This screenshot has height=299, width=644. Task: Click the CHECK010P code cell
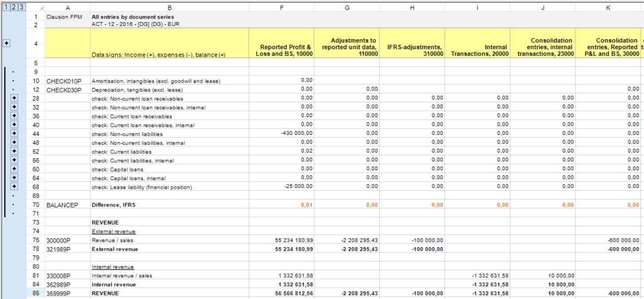(67, 80)
